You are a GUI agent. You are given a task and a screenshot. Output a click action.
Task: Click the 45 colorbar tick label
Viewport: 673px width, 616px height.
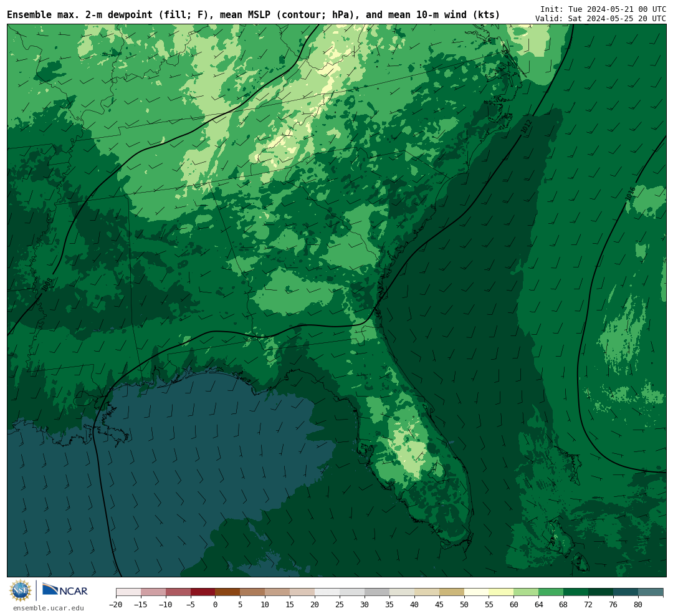tap(439, 604)
